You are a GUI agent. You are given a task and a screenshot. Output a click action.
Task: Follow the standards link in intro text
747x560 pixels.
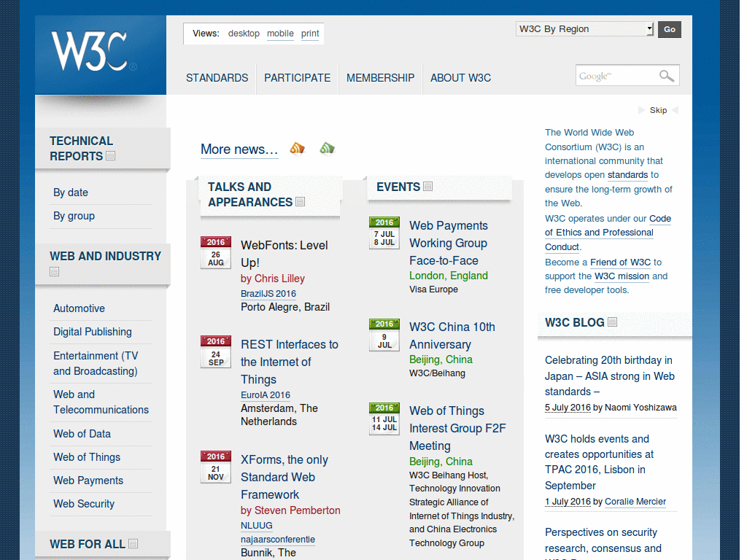tap(627, 175)
